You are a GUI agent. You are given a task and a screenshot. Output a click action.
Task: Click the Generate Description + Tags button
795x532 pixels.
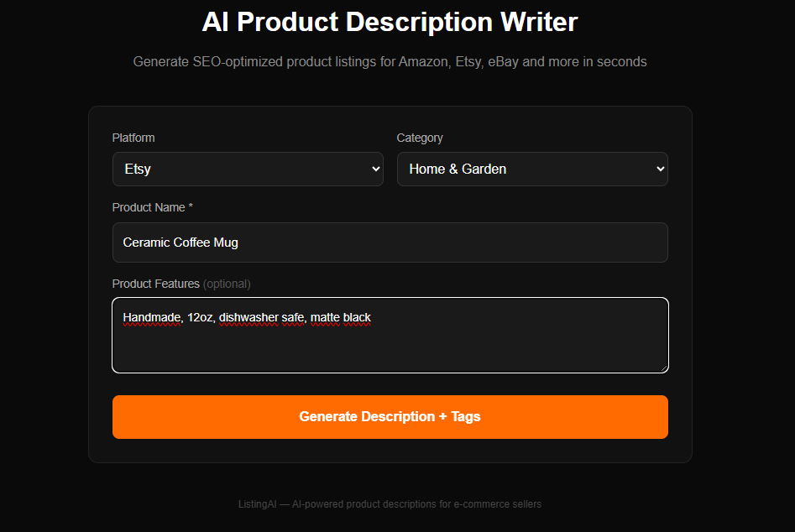pos(390,416)
